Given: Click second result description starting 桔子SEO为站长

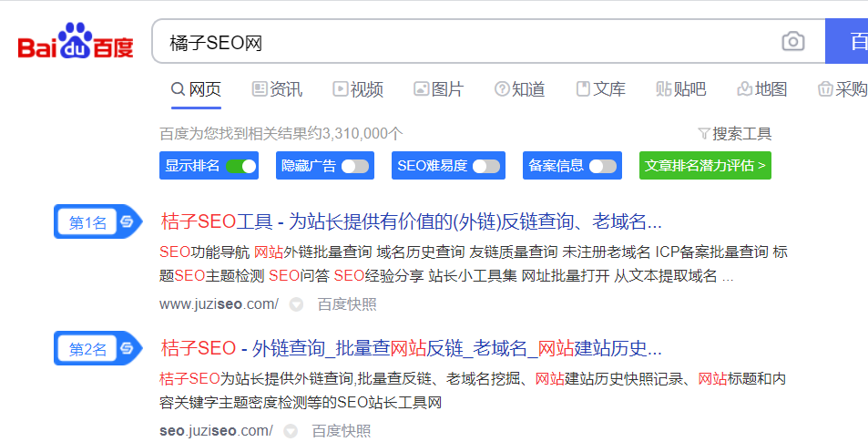Looking at the screenshot, I should [x=473, y=390].
